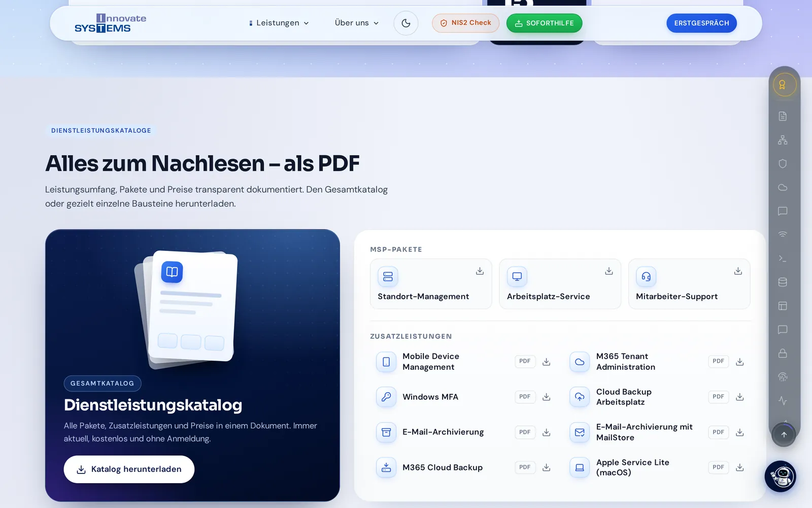Click the fingerprint icon in side rail
This screenshot has height=508, width=812.
tap(783, 377)
